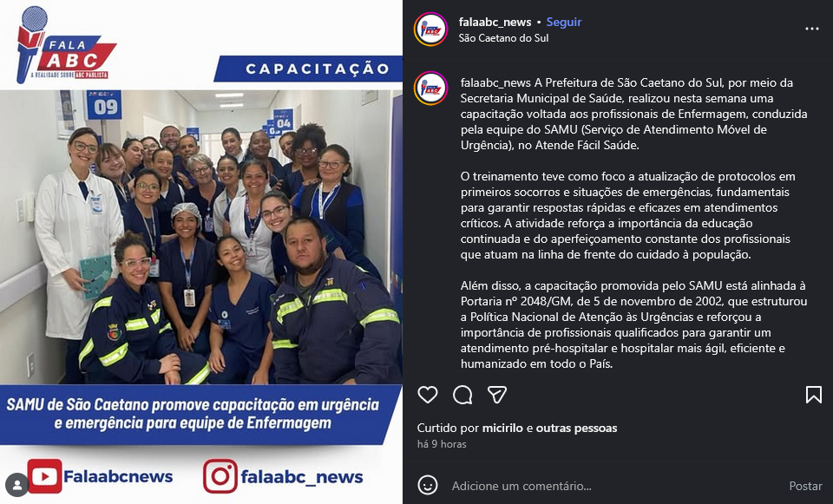Image resolution: width=833 pixels, height=504 pixels.
Task: Open comments with the speech bubble icon
Action: click(x=462, y=395)
